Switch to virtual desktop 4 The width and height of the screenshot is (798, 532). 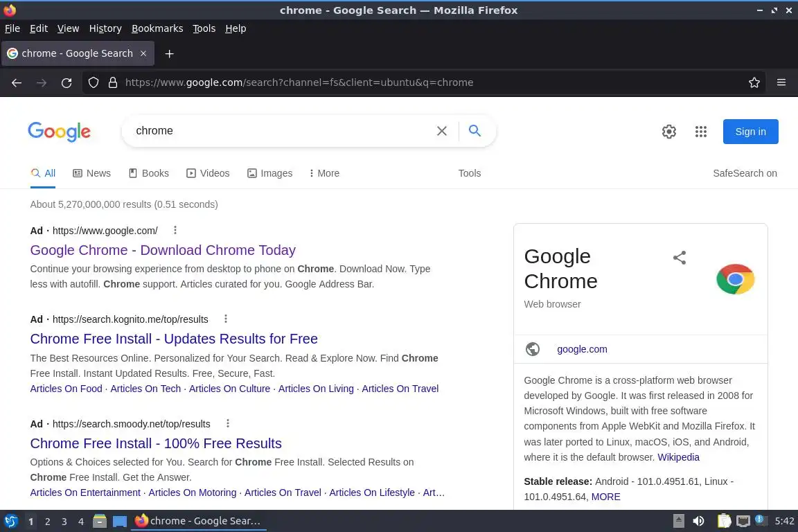point(81,522)
